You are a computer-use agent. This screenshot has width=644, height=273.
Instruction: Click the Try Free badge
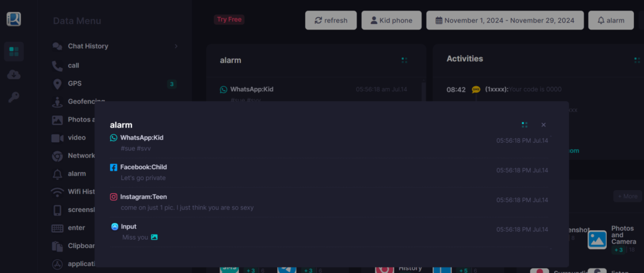229,19
